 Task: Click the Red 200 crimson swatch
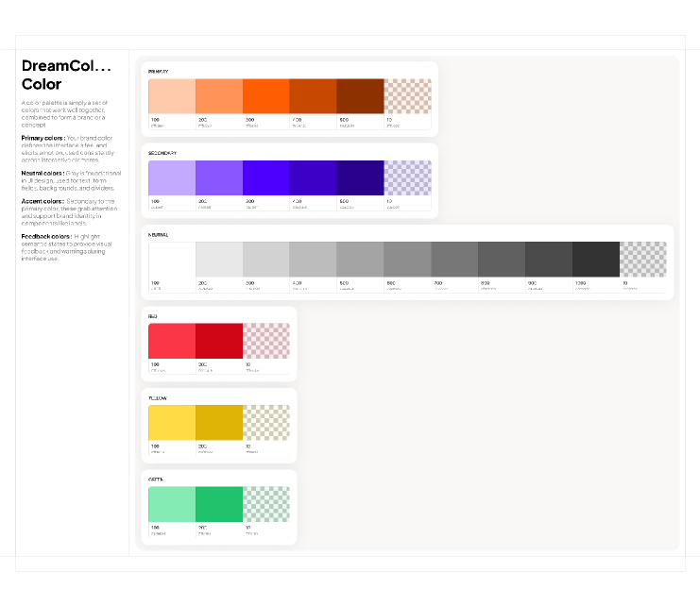tap(219, 341)
